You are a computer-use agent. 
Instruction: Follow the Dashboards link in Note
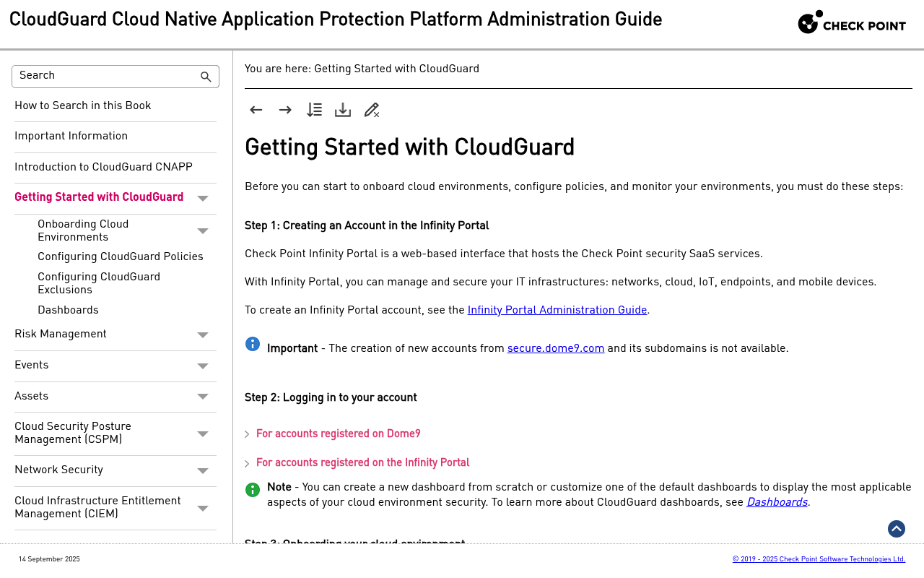pyautogui.click(x=777, y=503)
